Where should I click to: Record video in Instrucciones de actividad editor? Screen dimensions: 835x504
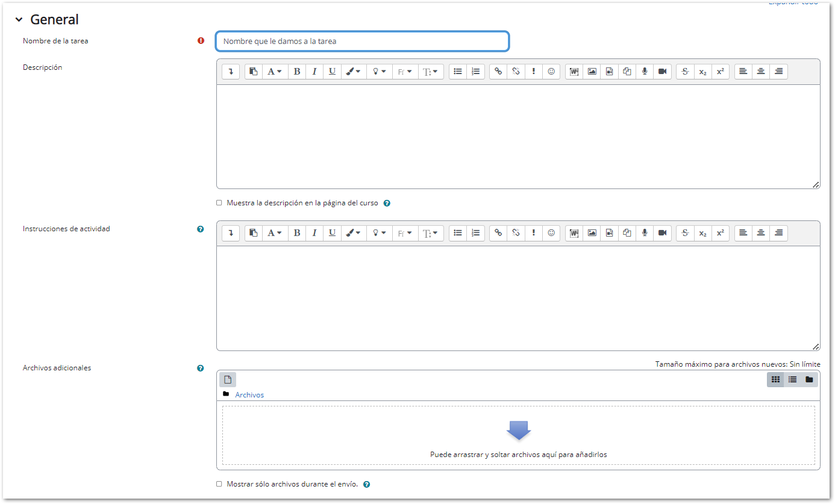click(x=662, y=233)
